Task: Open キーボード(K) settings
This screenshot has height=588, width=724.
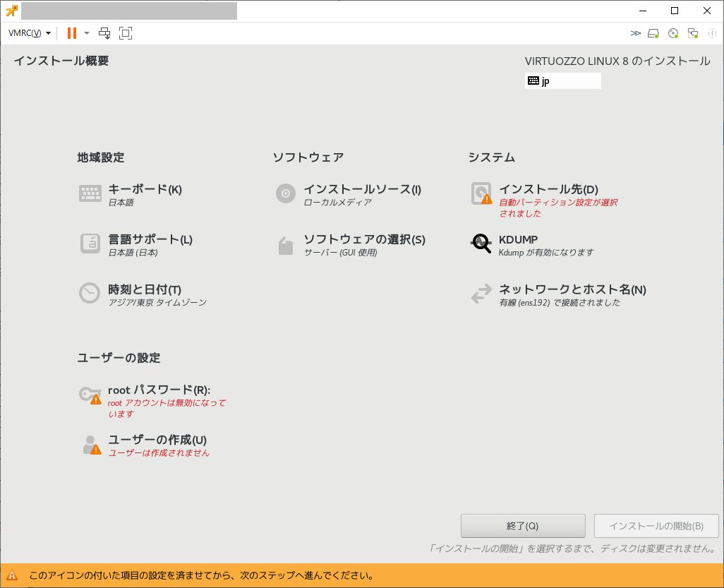Action: tap(145, 189)
